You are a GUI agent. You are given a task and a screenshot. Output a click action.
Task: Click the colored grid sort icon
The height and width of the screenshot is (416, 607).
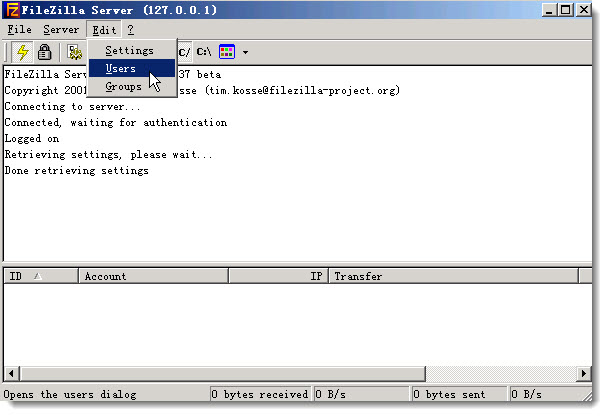(x=227, y=51)
